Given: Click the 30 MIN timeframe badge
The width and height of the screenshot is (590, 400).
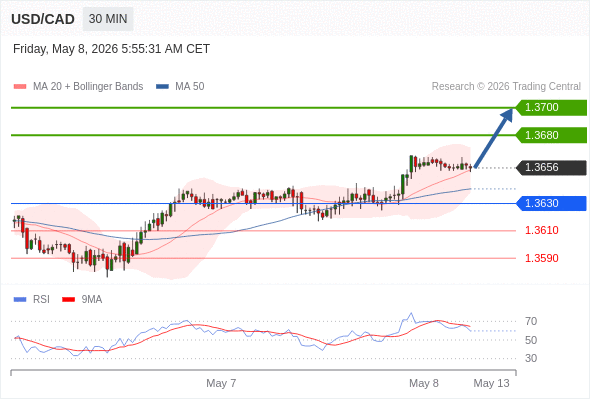Looking at the screenshot, I should (108, 19).
